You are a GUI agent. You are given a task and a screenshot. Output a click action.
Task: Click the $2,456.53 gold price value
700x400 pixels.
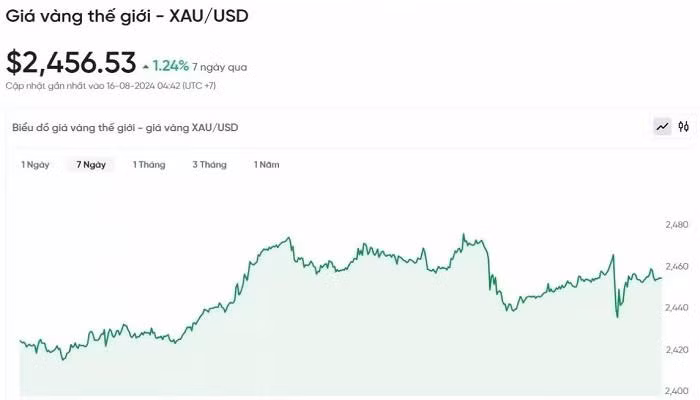click(x=71, y=63)
